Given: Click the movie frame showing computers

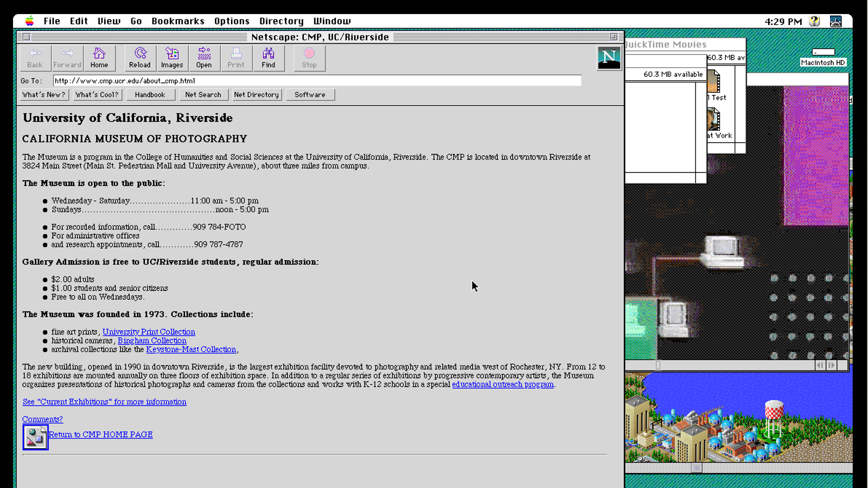Looking at the screenshot, I should [x=737, y=223].
